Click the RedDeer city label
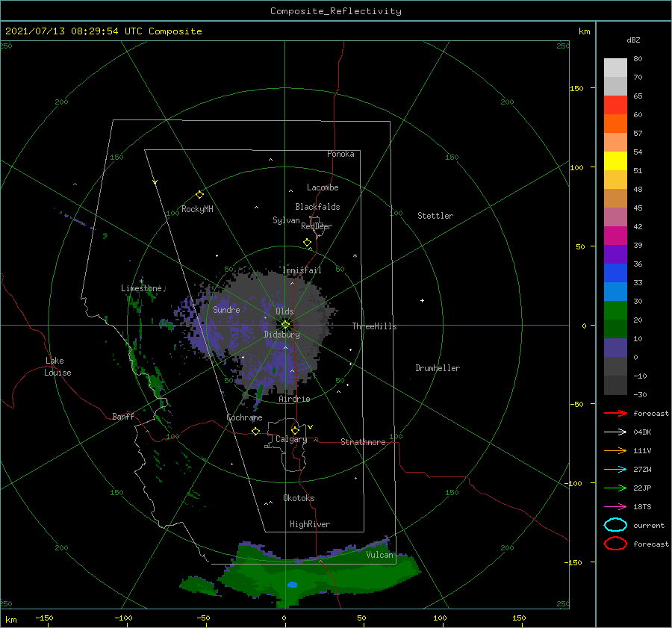672x628 pixels. click(317, 226)
